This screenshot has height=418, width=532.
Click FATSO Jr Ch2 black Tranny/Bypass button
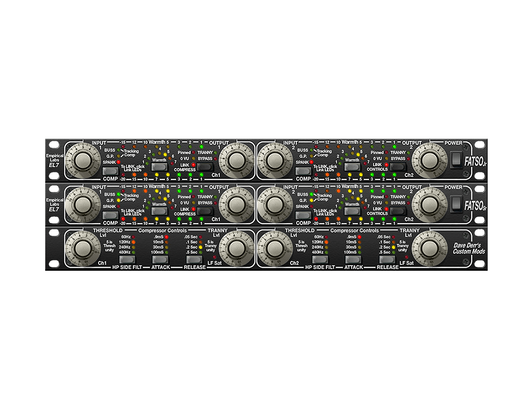398,167
